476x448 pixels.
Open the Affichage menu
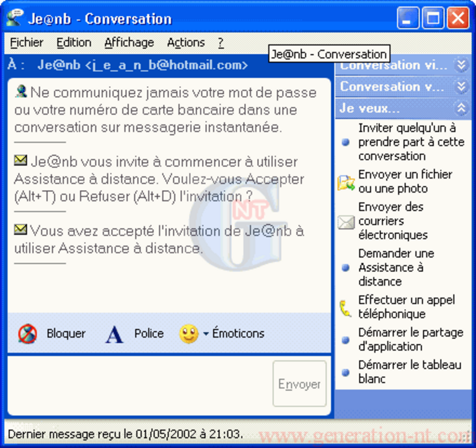129,43
